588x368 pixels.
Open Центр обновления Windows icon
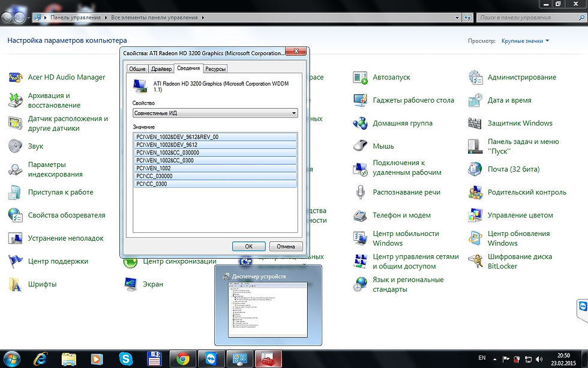(x=475, y=238)
